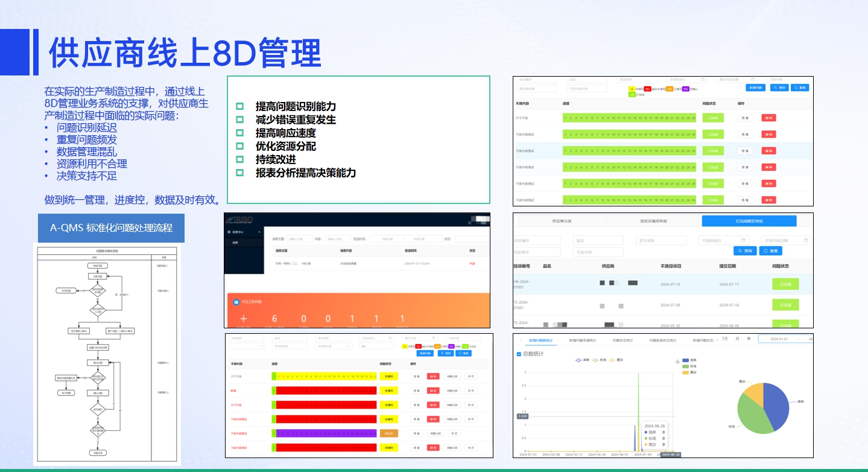Click 查看 in all-green table's 尺寸不良 row

(x=744, y=118)
